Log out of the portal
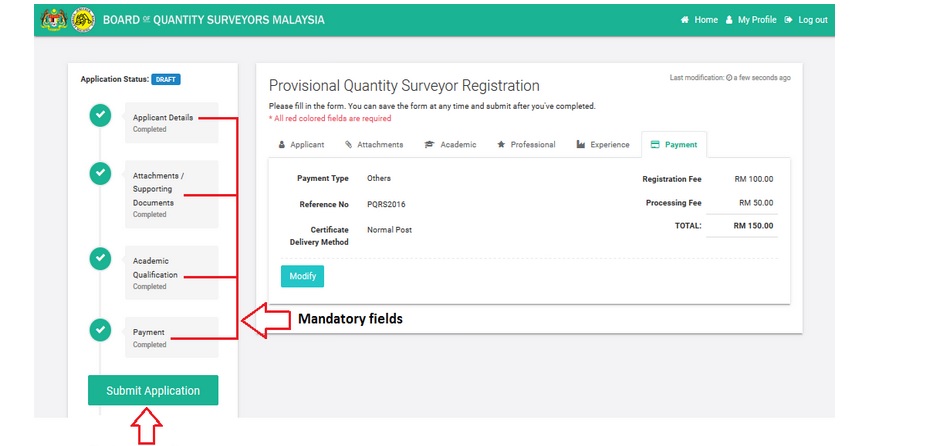The height and width of the screenshot is (446, 933). click(806, 20)
